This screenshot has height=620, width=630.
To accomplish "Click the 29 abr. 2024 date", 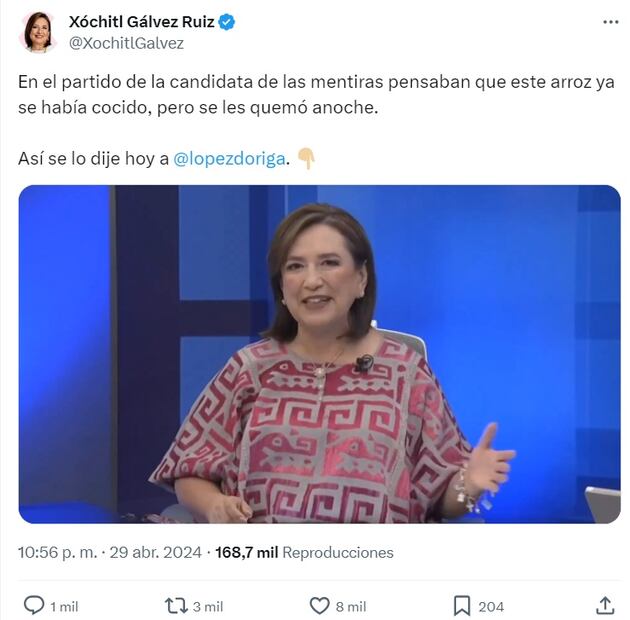I will (155, 552).
